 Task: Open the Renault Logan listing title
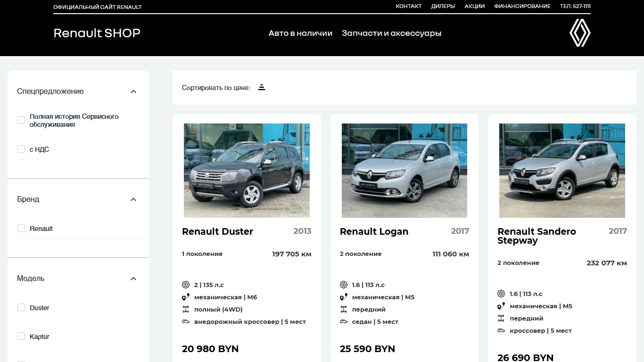coord(374,231)
